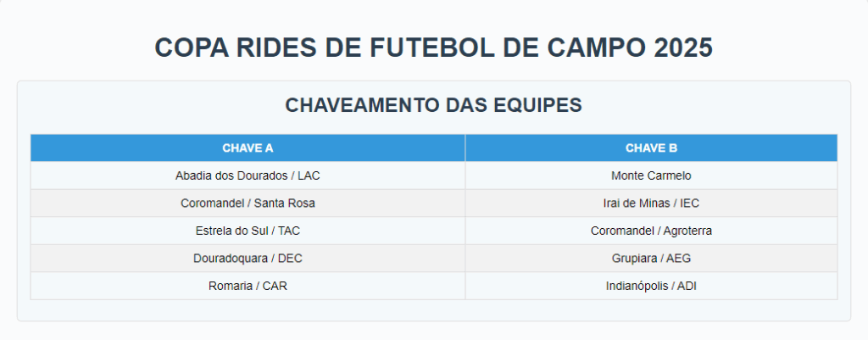
Task: Click the year 2025 in the title
Action: 683,48
